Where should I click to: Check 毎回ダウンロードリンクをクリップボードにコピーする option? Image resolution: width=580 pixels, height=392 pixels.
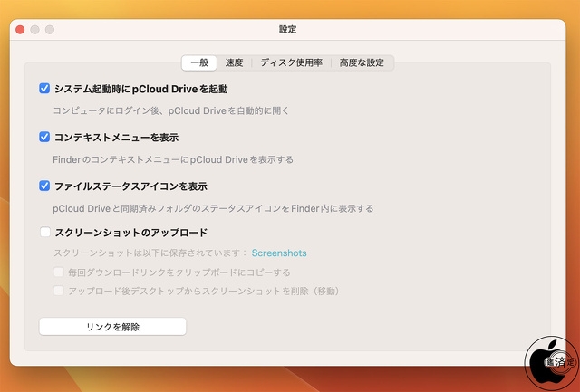pos(59,272)
